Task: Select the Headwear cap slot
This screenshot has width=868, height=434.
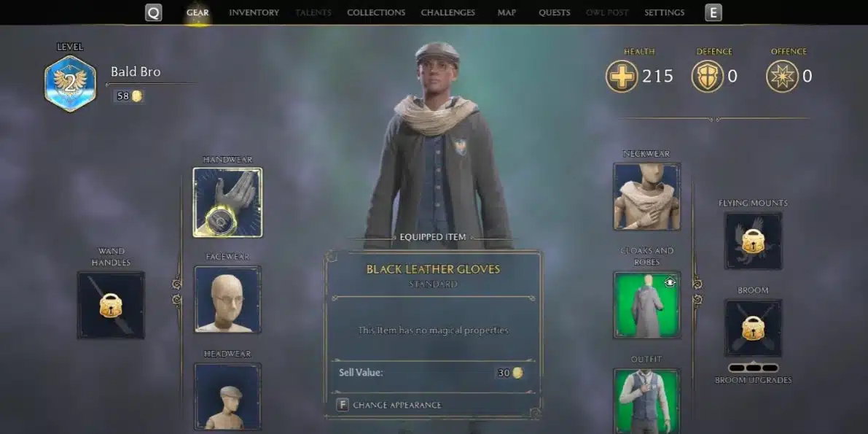Action: 227,397
